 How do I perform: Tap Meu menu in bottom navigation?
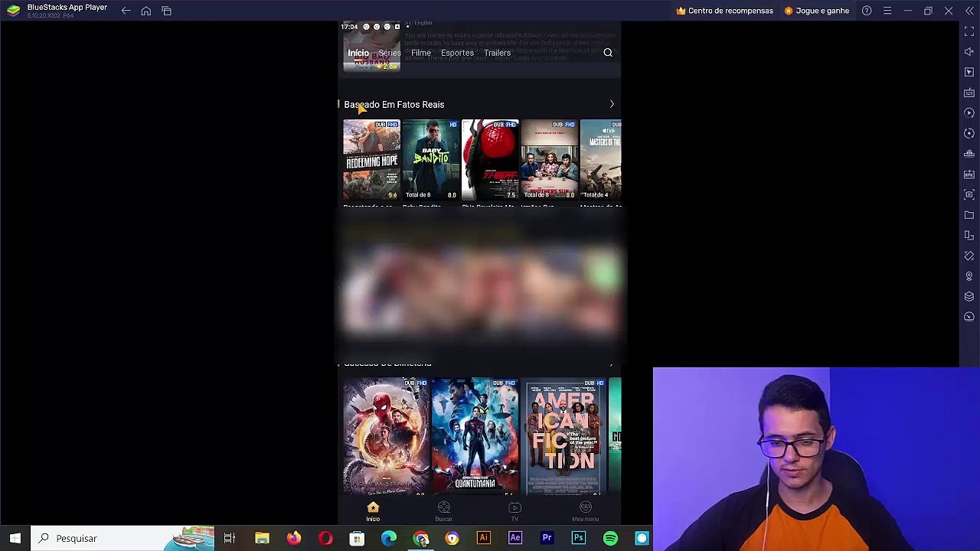[586, 511]
